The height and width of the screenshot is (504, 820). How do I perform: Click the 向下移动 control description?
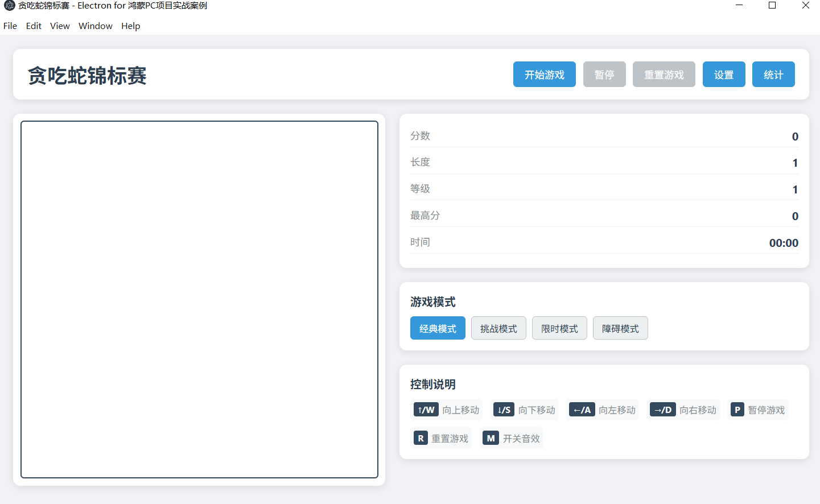tap(537, 410)
